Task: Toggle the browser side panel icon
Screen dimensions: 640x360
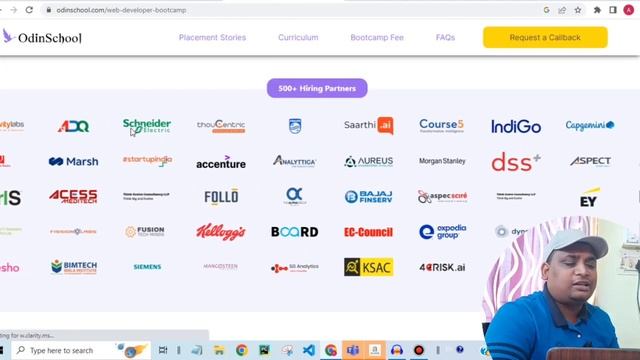Action: 613,10
